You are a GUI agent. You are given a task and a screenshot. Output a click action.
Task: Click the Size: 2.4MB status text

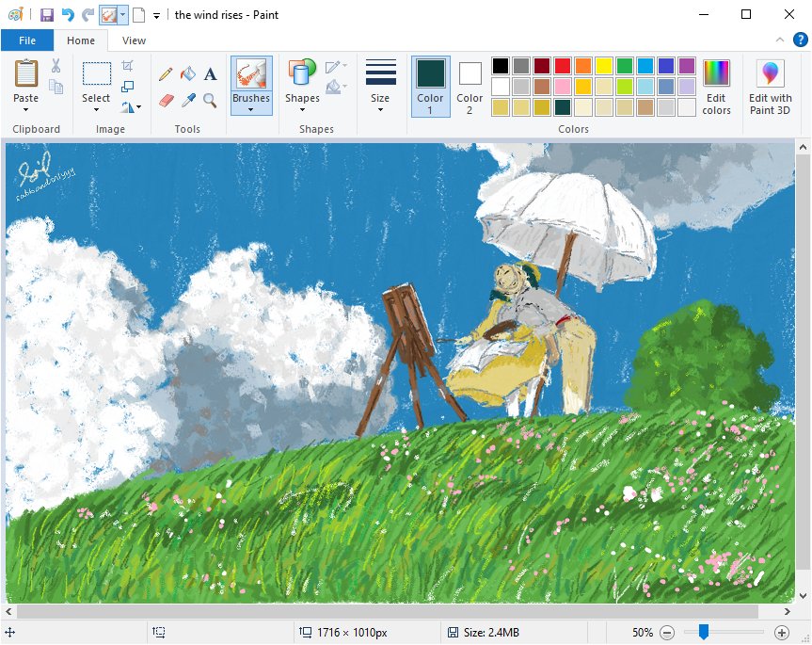[x=491, y=633]
